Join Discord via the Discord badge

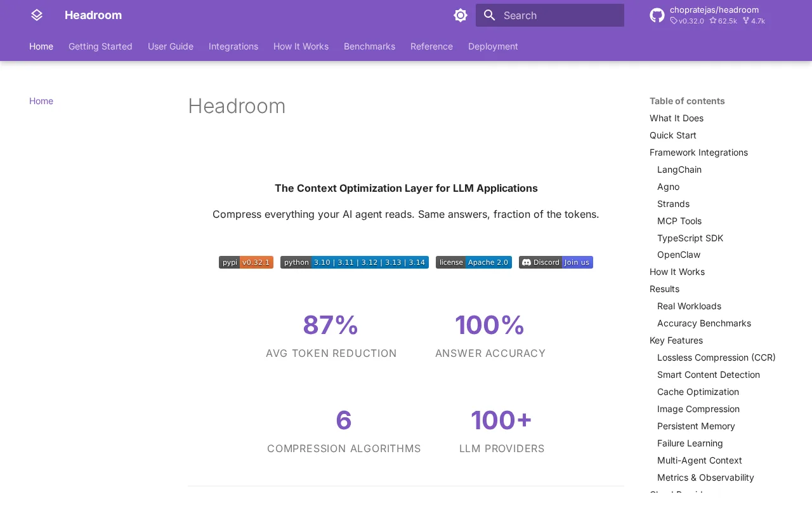click(556, 262)
